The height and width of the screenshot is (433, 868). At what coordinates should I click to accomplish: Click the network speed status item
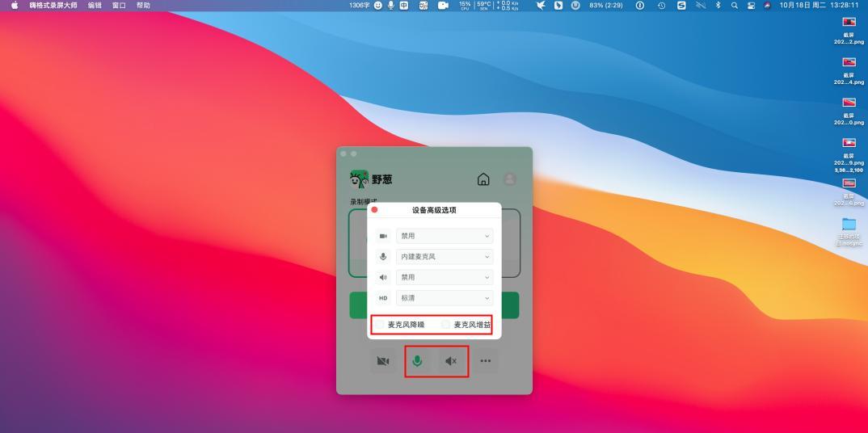pos(507,5)
